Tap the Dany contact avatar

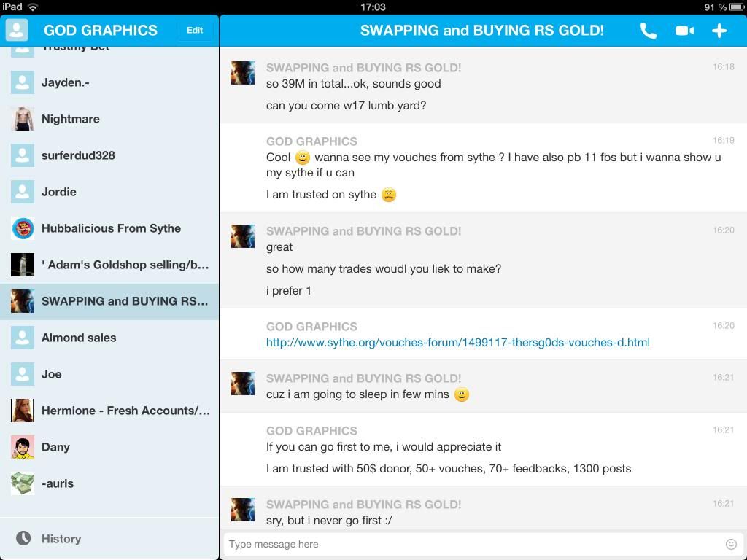pos(23,447)
